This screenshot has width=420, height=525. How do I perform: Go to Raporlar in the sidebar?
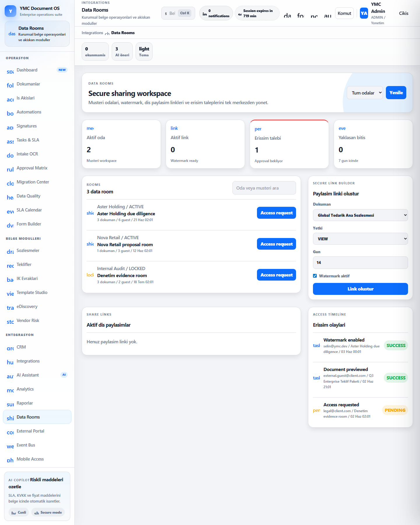[37, 403]
